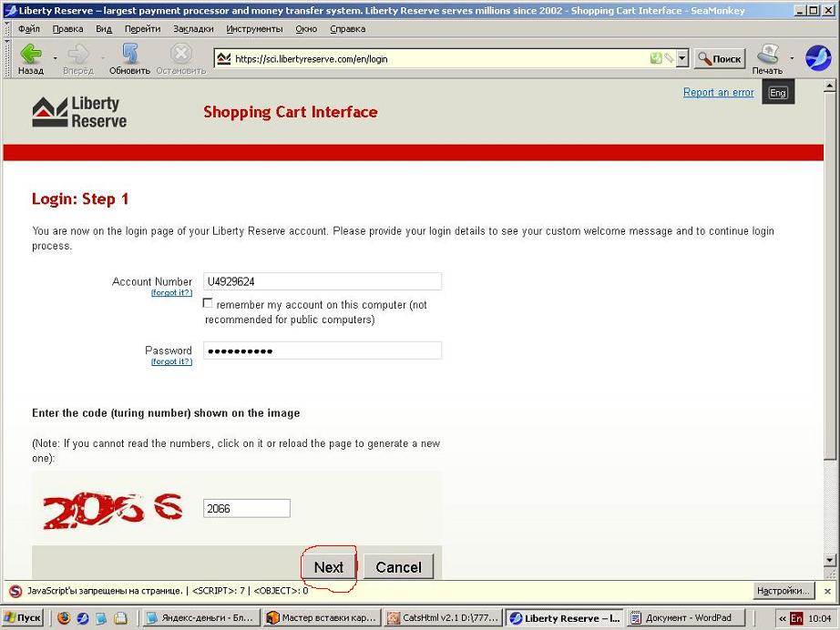Click the vertical scrollbar thumb
This screenshot has height=630, width=840.
(830, 276)
